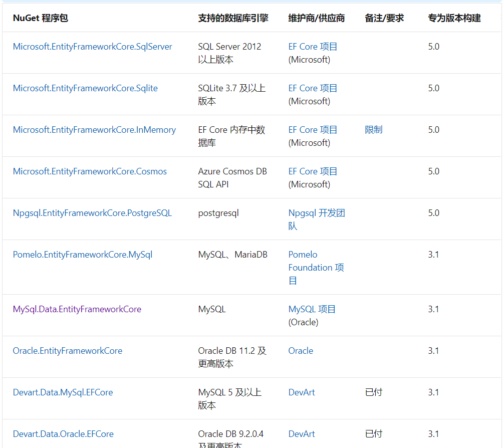Open Npgsql.EntityFrameworkCore.PostgreSQL link
The height and width of the screenshot is (448, 503).
pyautogui.click(x=92, y=213)
